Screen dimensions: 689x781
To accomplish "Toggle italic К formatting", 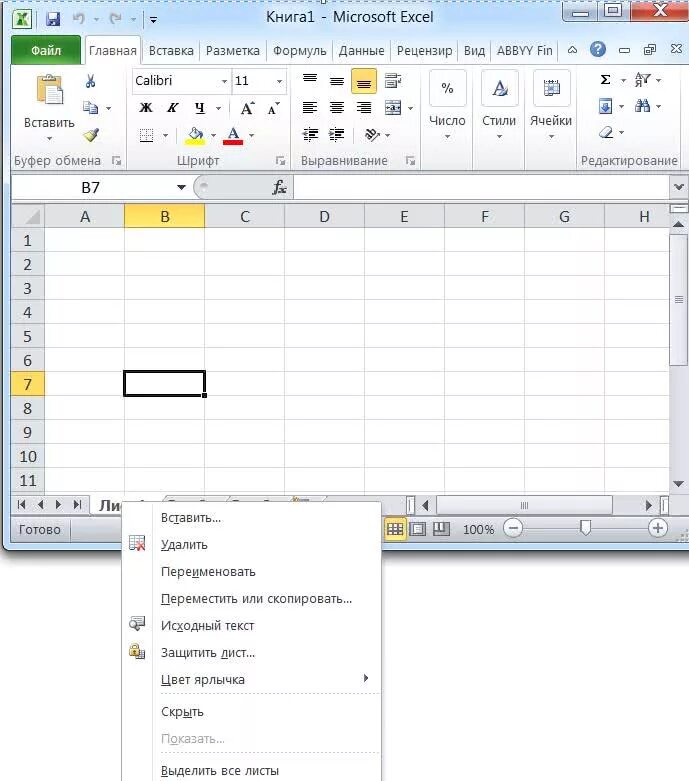I will (x=172, y=108).
